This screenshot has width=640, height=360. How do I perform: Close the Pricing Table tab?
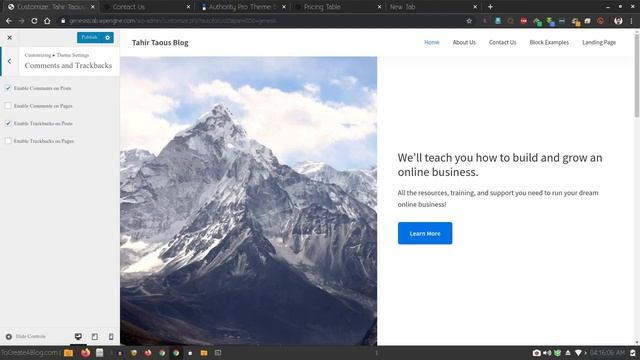379,7
